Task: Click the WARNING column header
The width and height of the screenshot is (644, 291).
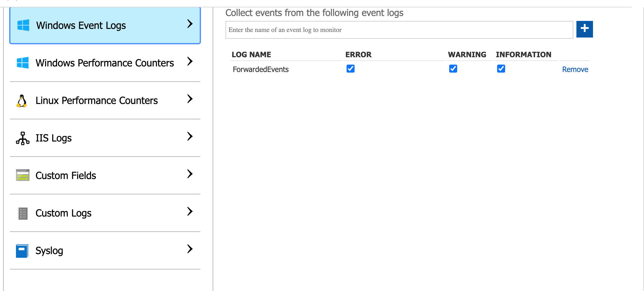Action: pyautogui.click(x=467, y=54)
